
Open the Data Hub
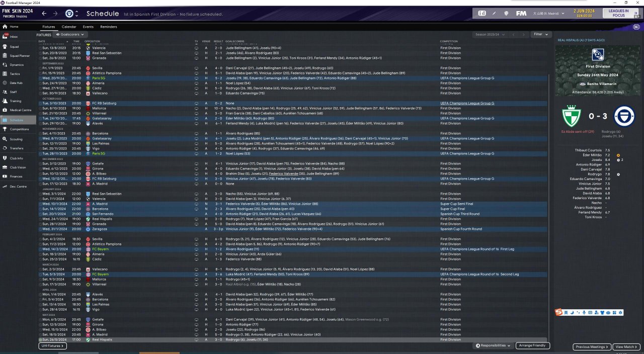[18, 83]
